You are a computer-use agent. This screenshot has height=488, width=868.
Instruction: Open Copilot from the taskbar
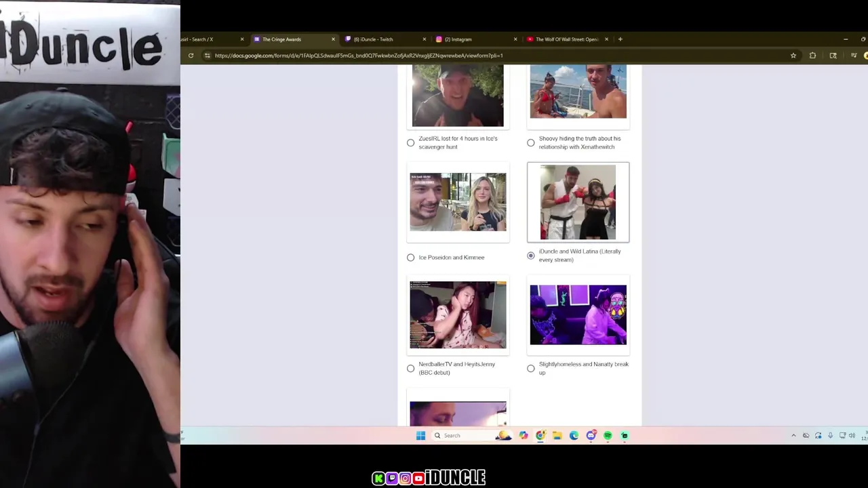tap(524, 436)
